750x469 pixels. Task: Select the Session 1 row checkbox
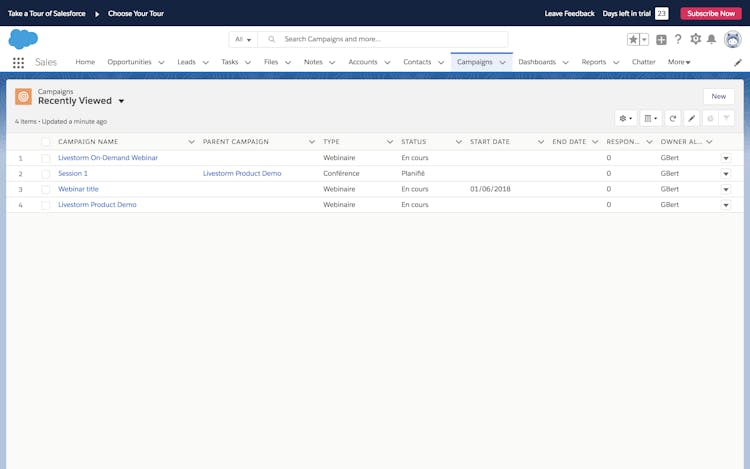45,174
